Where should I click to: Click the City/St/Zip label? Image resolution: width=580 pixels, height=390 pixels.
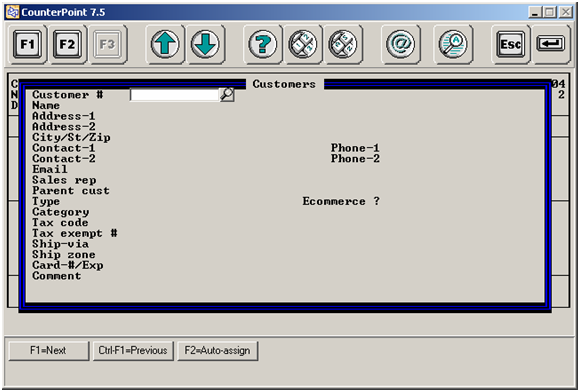point(71,138)
